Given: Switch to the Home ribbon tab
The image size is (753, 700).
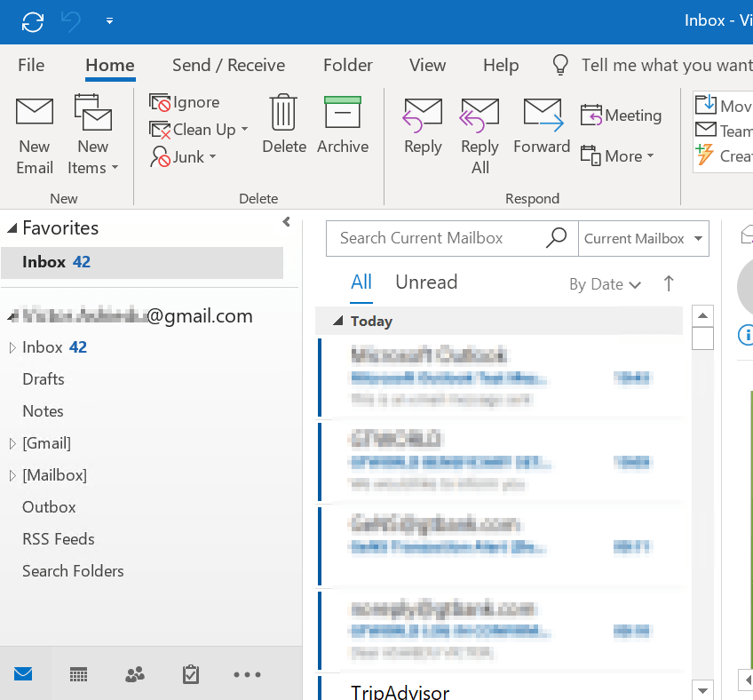Looking at the screenshot, I should [x=110, y=65].
